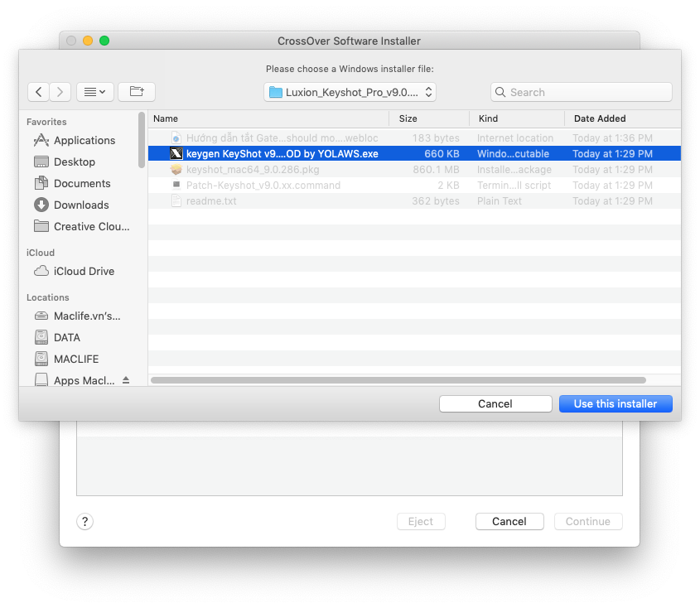This screenshot has width=700, height=608.
Task: Expand the Luxion_Keyshot_Pro folder path popup
Action: tap(350, 92)
